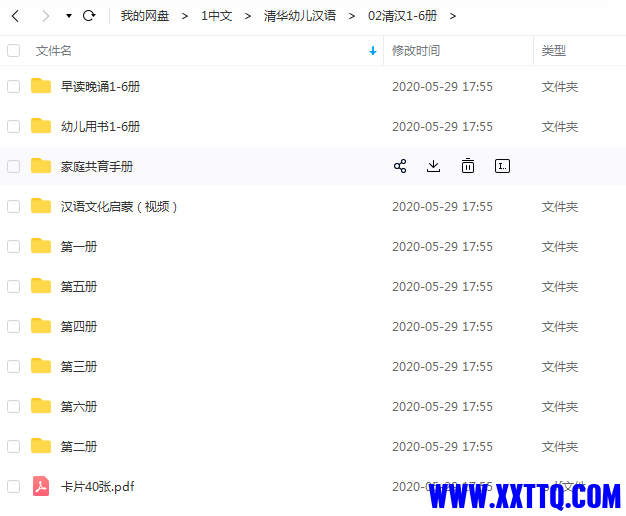Open 清华幼儿汉语 breadcrumb

(299, 16)
